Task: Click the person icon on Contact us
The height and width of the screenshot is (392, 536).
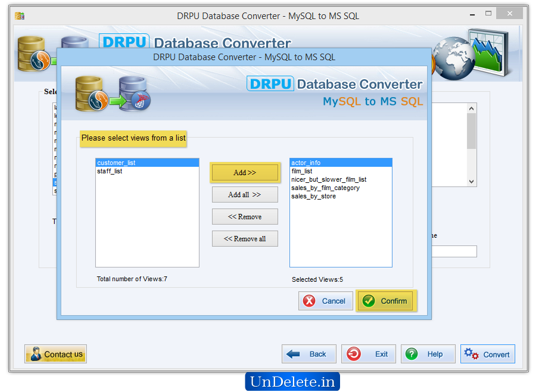Action: [36, 354]
